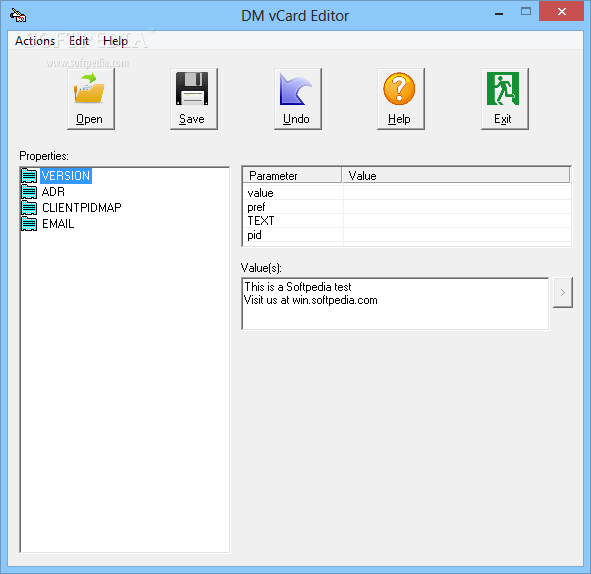This screenshot has width=591, height=574.
Task: Minimize the DM vCard Editor window
Action: tap(499, 13)
